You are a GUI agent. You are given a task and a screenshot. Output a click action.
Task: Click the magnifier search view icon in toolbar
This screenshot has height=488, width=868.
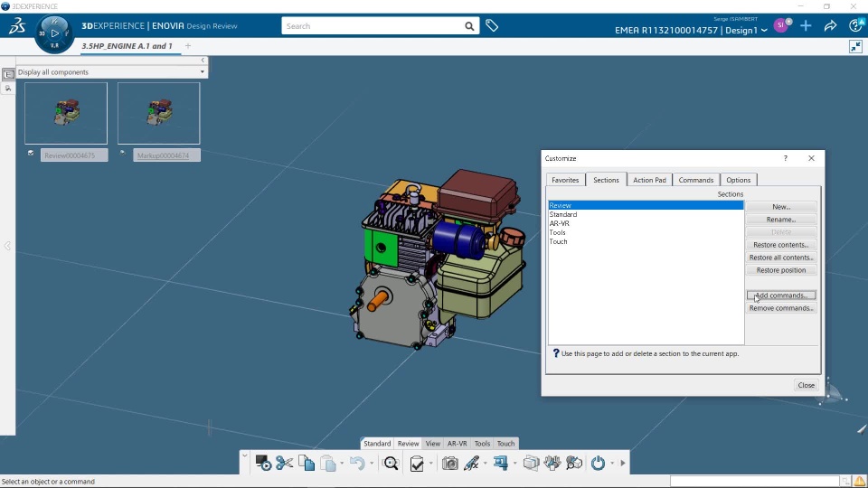pos(391,463)
